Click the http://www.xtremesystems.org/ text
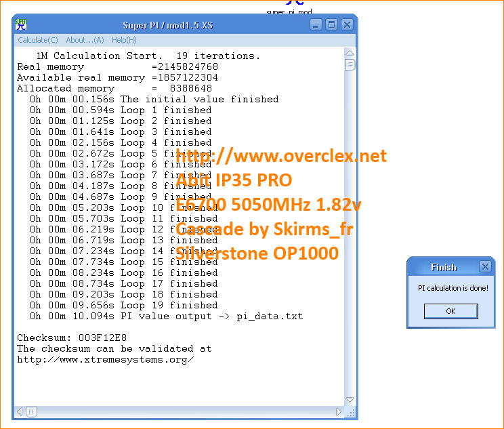This screenshot has width=504, height=429. coord(106,360)
